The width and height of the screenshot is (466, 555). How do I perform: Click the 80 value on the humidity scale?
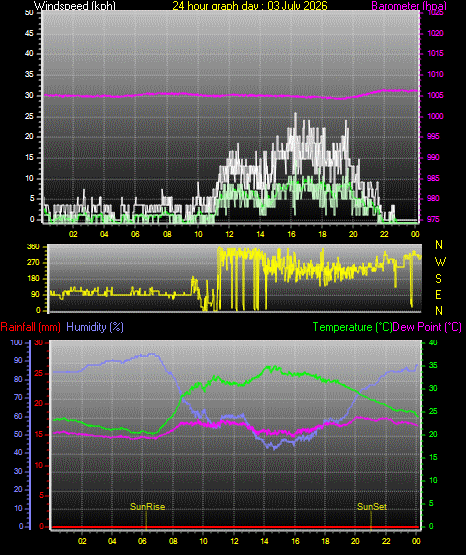(18, 379)
